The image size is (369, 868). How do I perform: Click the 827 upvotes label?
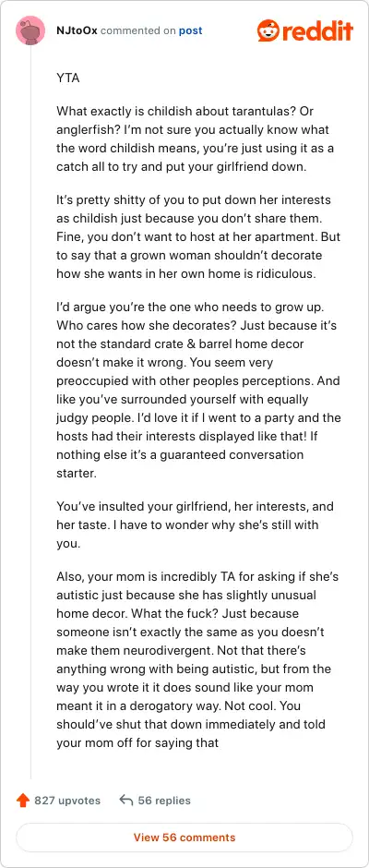coord(67,801)
